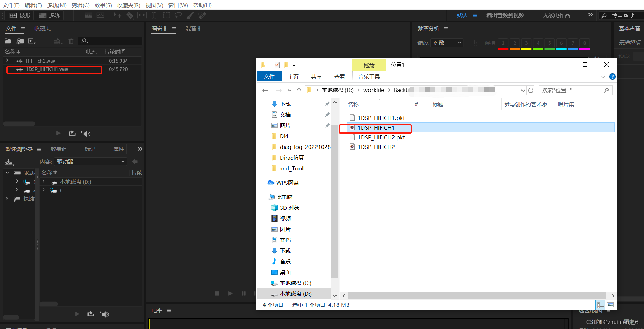Open New File dropdown in Files panel
Image resolution: width=644 pixels, height=329 pixels.
coord(32,41)
